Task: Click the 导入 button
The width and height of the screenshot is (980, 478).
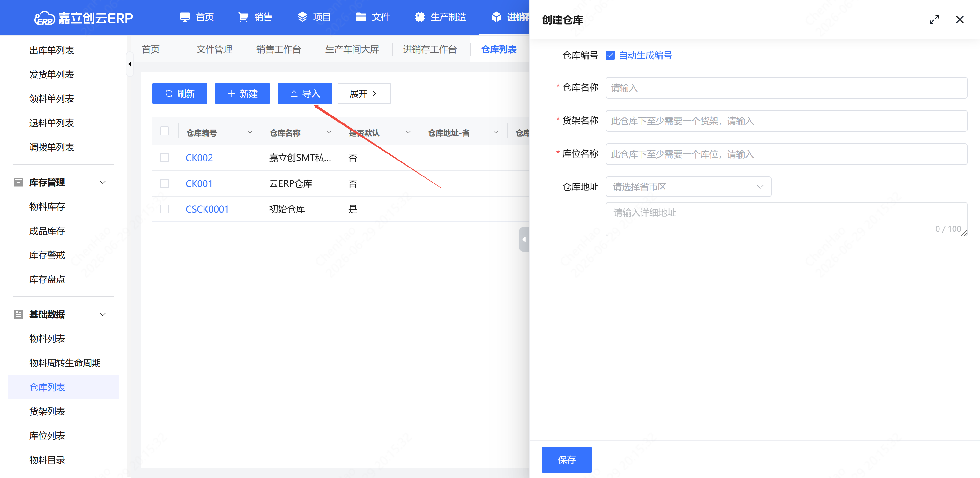Action: [x=304, y=93]
